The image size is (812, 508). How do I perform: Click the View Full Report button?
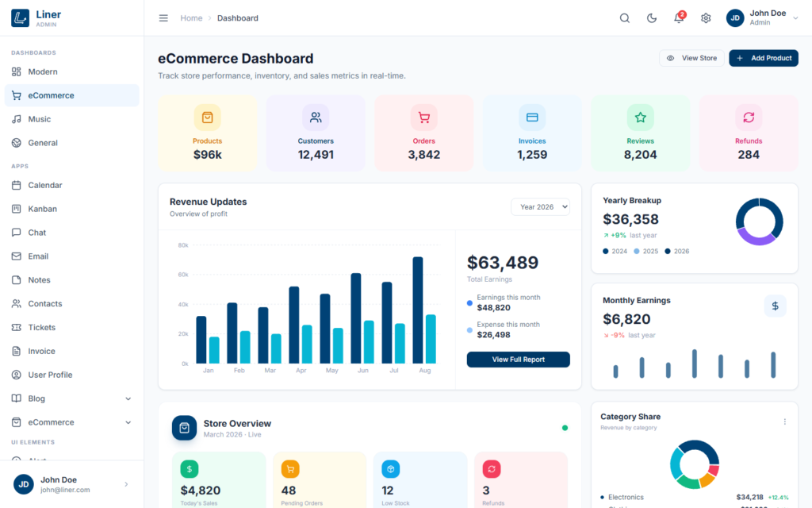point(518,360)
